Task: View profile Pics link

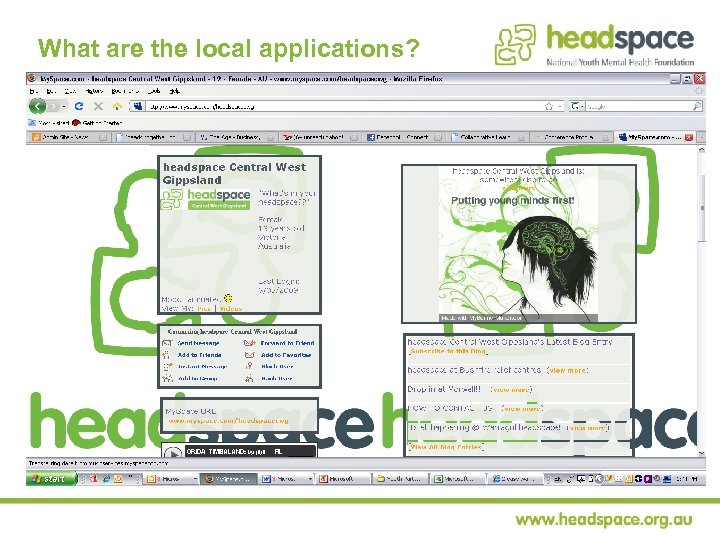Action: click(x=203, y=309)
